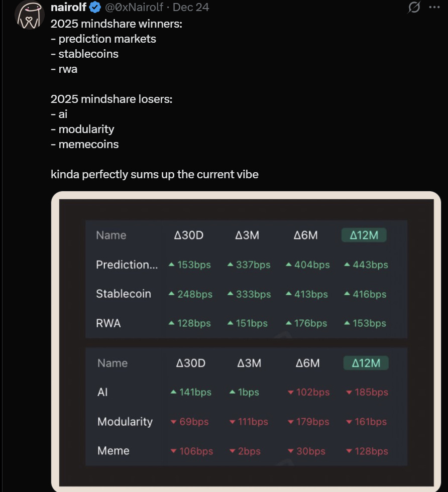
Task: Open nairolf's profile avatar
Action: click(x=30, y=15)
